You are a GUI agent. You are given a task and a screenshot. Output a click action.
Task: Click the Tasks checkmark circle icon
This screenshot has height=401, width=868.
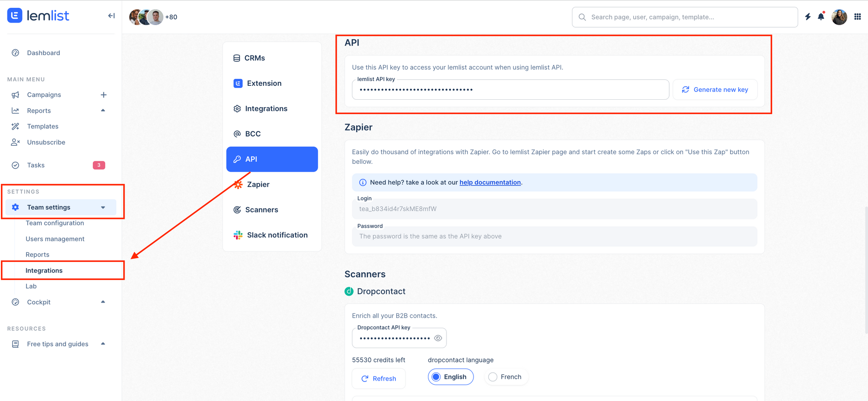(x=16, y=165)
